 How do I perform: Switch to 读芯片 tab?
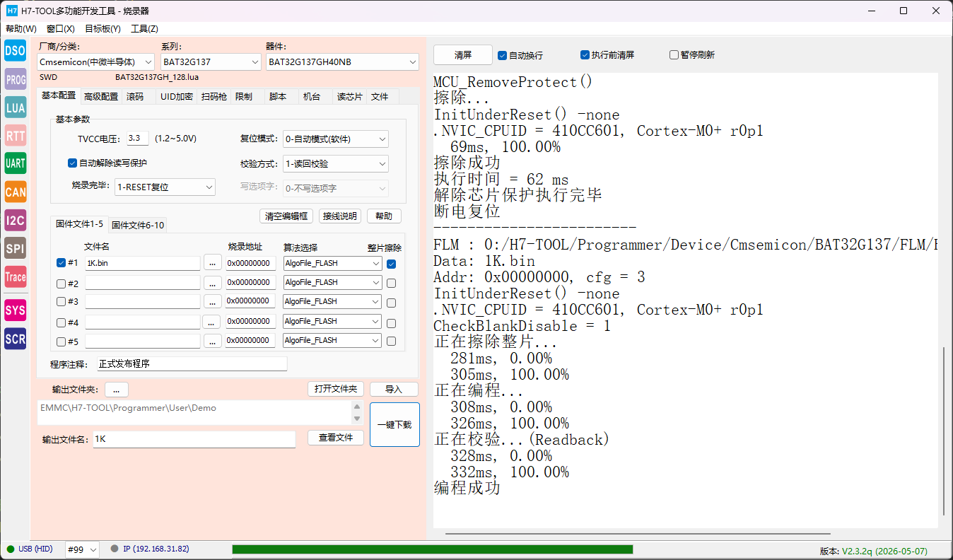pyautogui.click(x=349, y=97)
